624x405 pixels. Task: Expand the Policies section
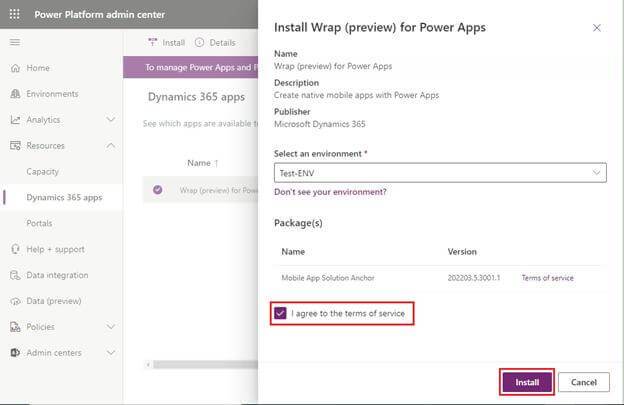pos(110,327)
